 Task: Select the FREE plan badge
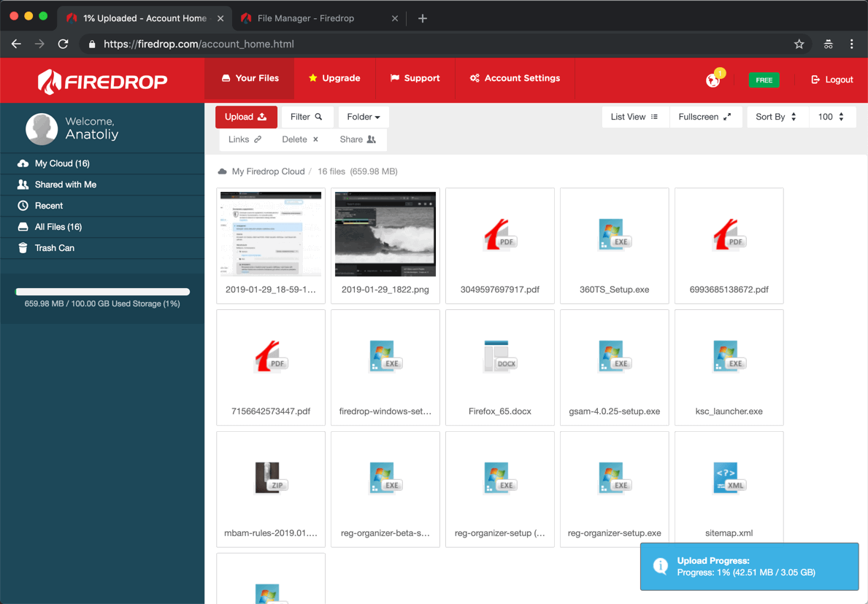(764, 80)
